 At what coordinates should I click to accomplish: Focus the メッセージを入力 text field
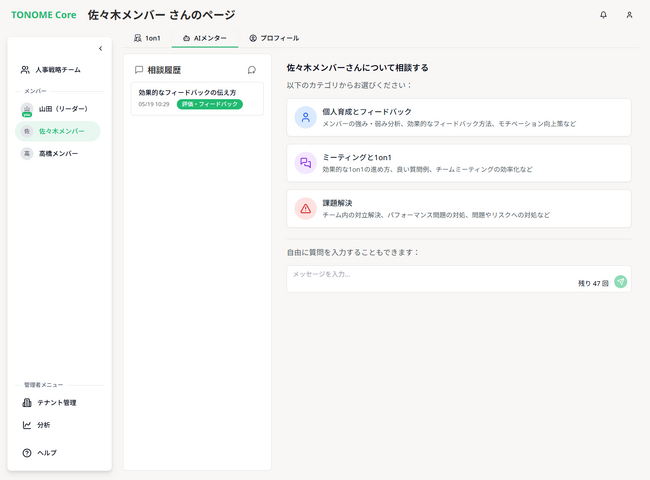459,279
